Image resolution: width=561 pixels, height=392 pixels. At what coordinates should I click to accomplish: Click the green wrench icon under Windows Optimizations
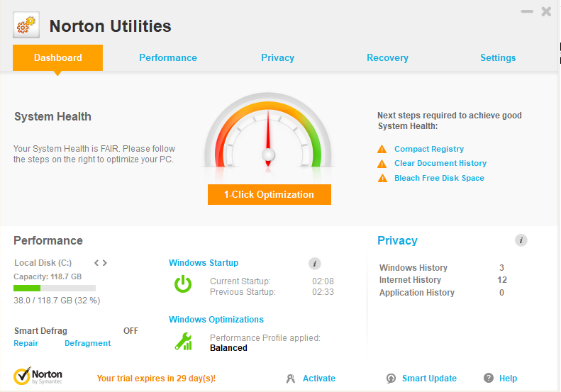pyautogui.click(x=183, y=341)
